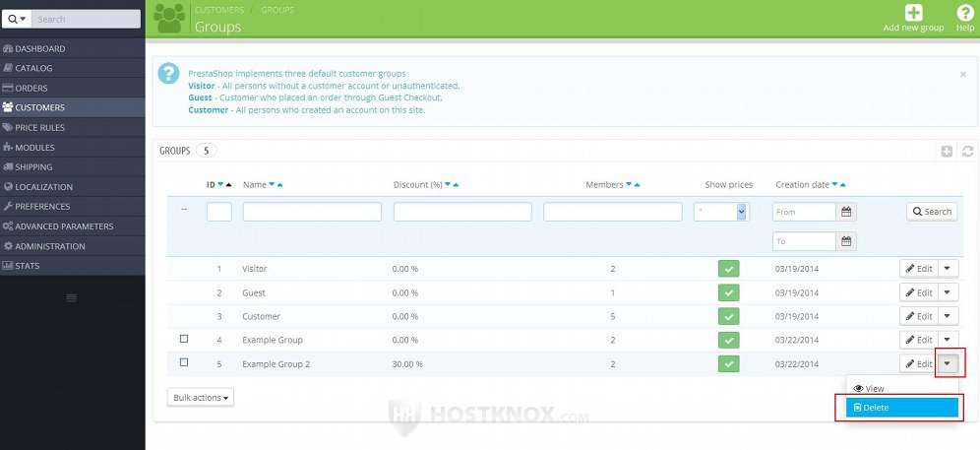Select the Customers menu
This screenshot has height=450, width=980.
[73, 107]
